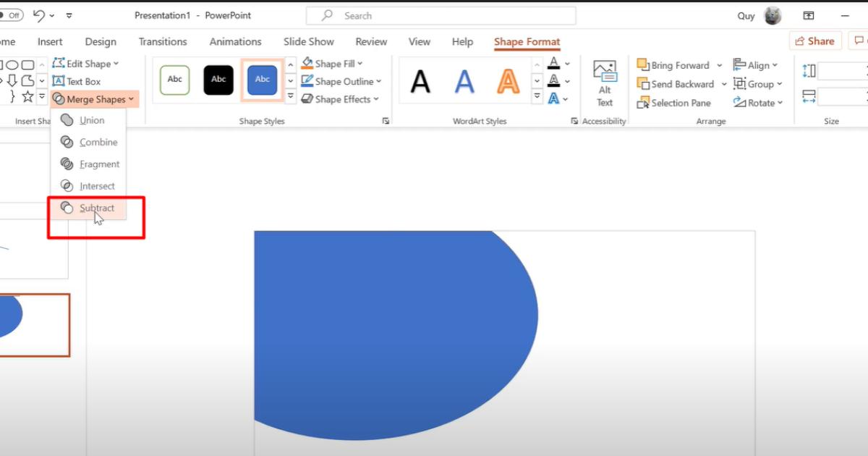
Task: Apply the orange outline WordArt style
Action: click(508, 82)
